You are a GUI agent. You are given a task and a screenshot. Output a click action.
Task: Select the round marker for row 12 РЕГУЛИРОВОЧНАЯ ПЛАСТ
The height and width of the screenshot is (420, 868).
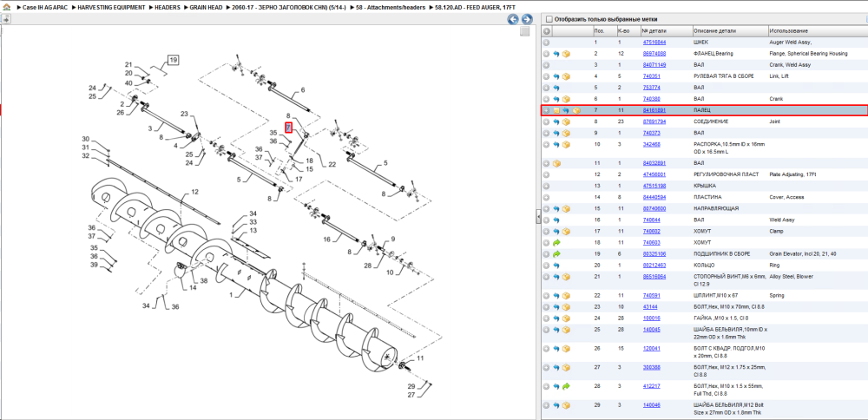tap(546, 174)
